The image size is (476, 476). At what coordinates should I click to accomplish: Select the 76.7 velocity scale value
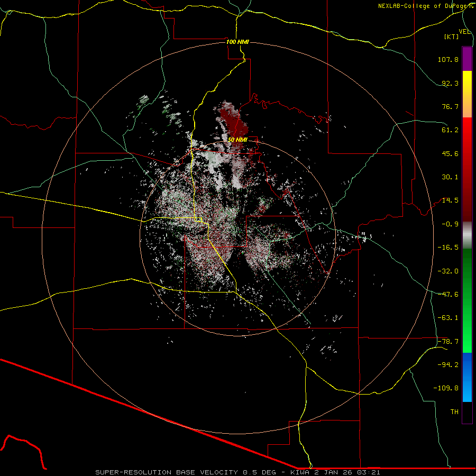click(450, 106)
